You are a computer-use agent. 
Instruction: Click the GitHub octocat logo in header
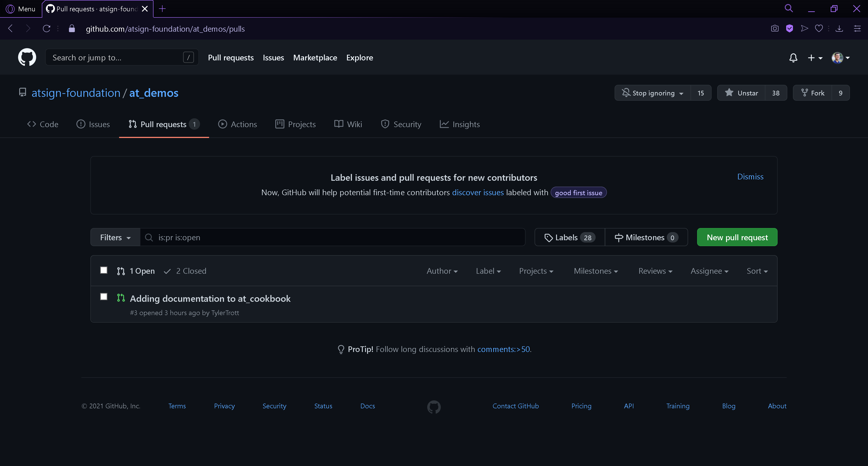(x=27, y=57)
